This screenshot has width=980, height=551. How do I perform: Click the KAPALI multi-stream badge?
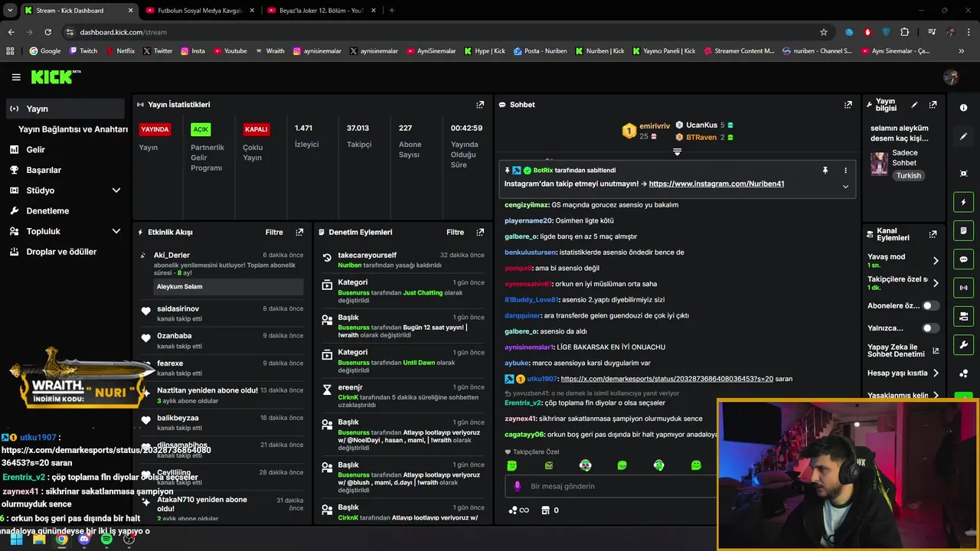click(256, 129)
